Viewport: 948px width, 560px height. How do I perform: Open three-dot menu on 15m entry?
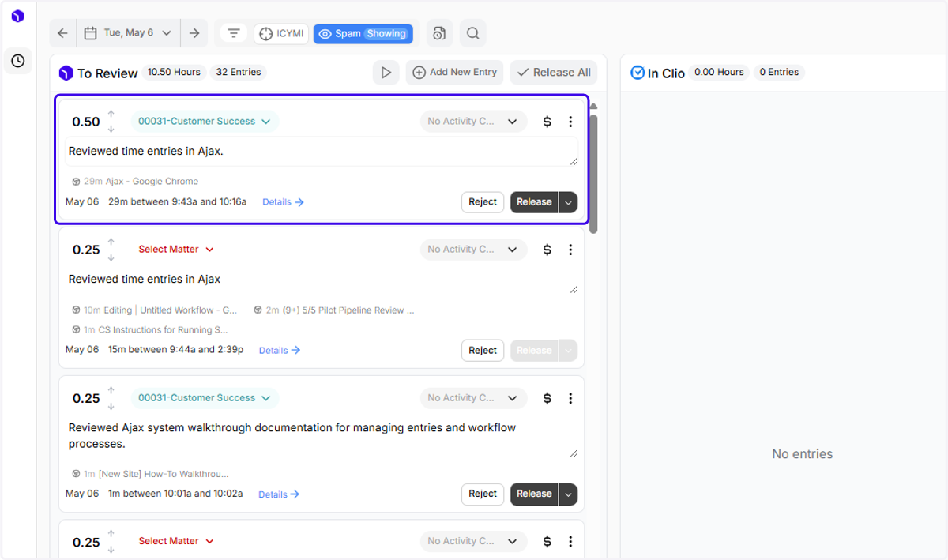pos(570,250)
